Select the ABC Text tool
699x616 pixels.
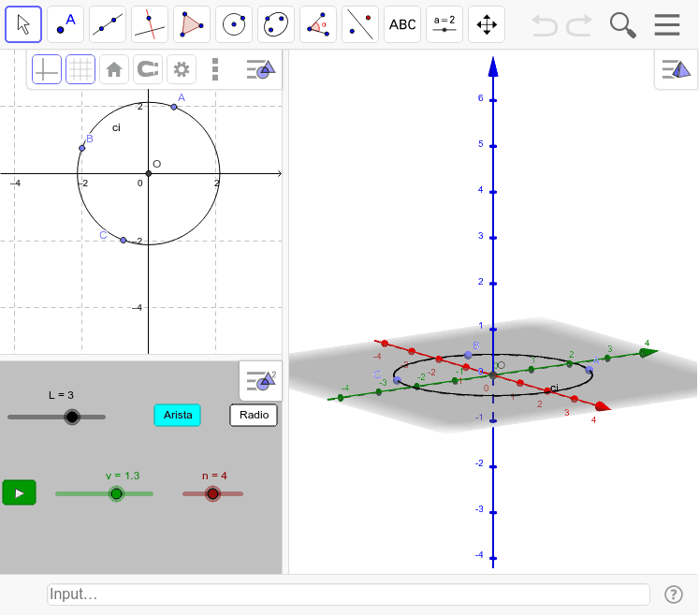(x=402, y=24)
